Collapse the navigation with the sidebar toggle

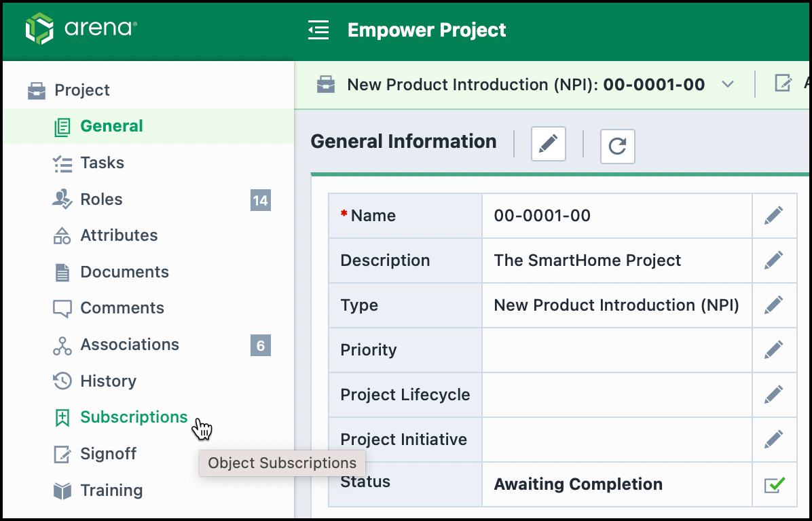318,30
